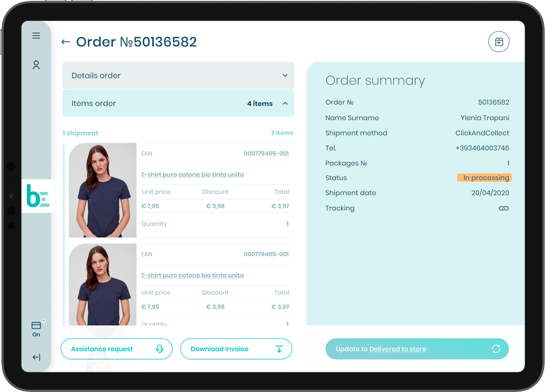Open the Tracking link icon

click(x=504, y=208)
